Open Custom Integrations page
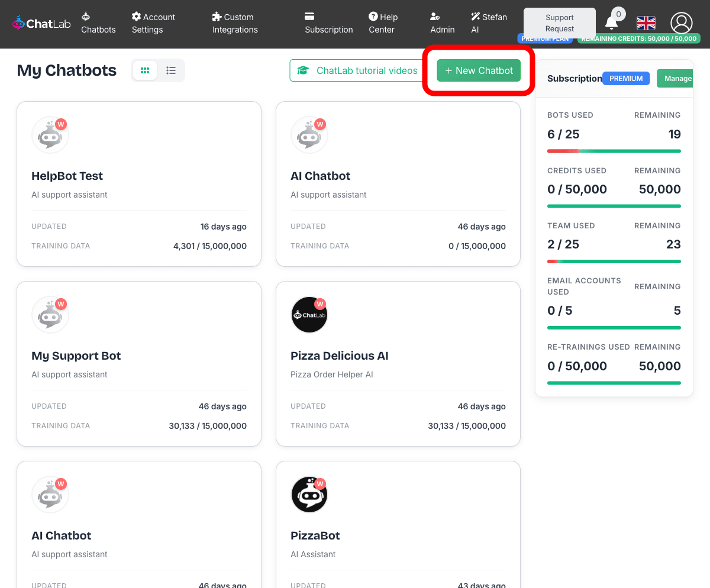This screenshot has height=588, width=710. [235, 24]
